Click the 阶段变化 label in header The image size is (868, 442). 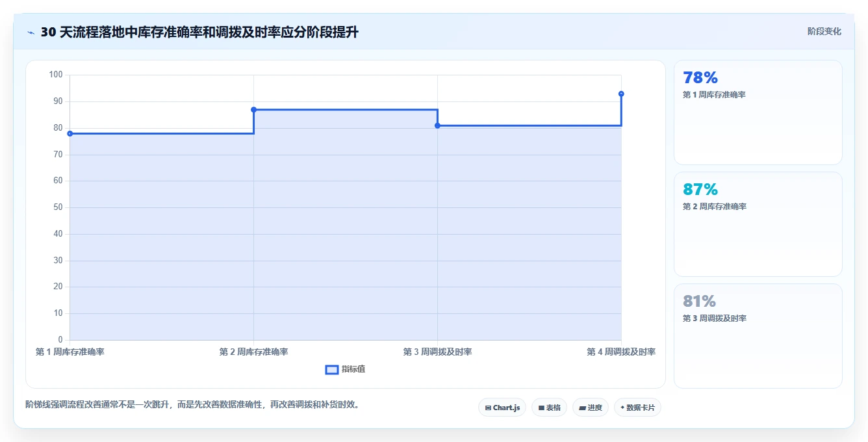point(824,31)
